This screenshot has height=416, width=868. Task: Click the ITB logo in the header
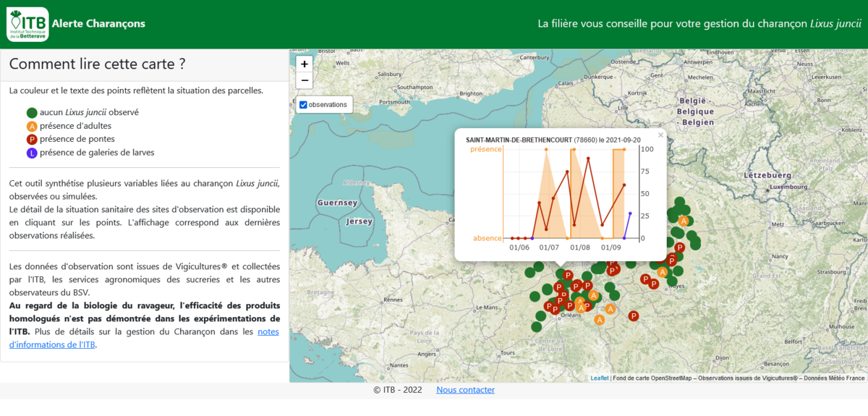[27, 24]
